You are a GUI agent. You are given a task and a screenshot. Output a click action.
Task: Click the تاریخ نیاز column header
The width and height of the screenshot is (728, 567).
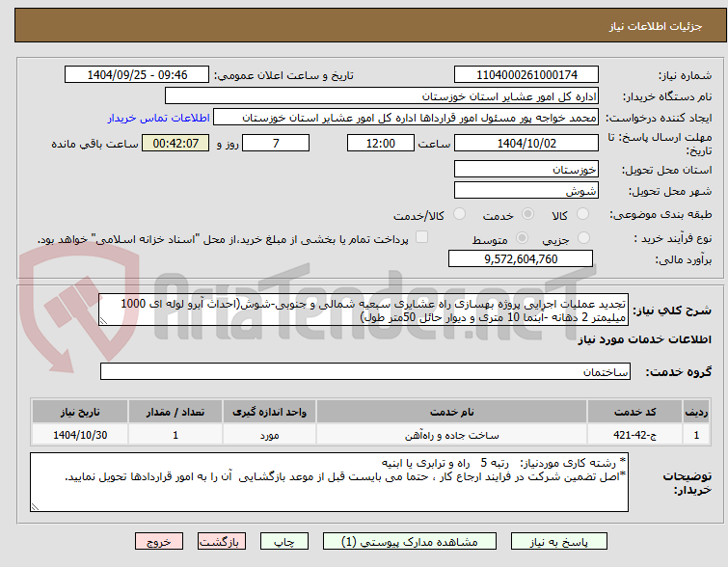[80, 412]
